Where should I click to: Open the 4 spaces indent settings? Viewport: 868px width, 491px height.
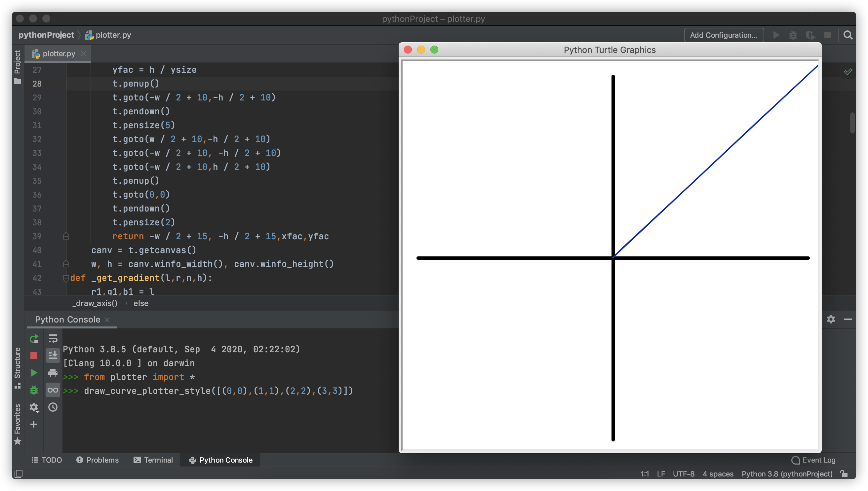(x=718, y=474)
